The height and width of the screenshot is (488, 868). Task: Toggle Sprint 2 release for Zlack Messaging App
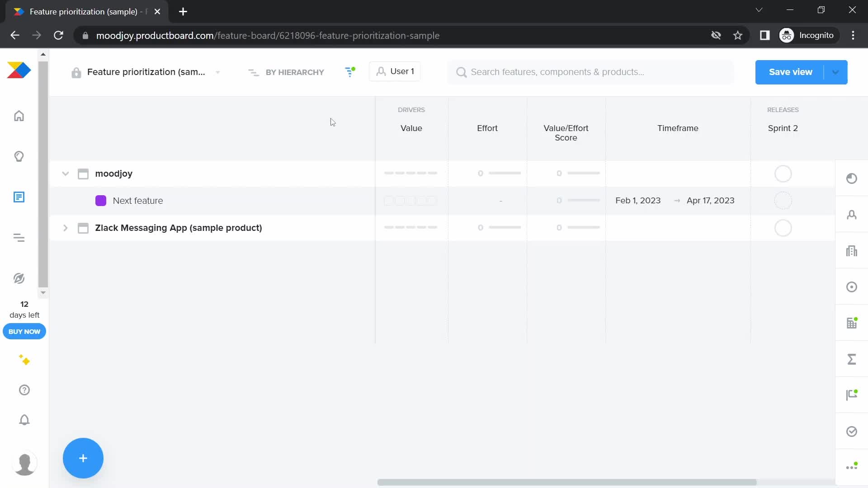point(783,228)
